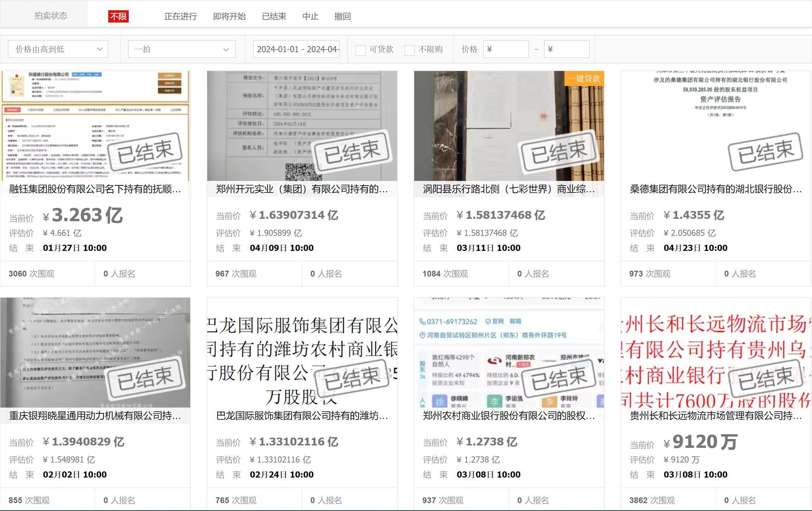
Task: Click appraisal price ¥2.050685 亿
Action: [x=689, y=233]
